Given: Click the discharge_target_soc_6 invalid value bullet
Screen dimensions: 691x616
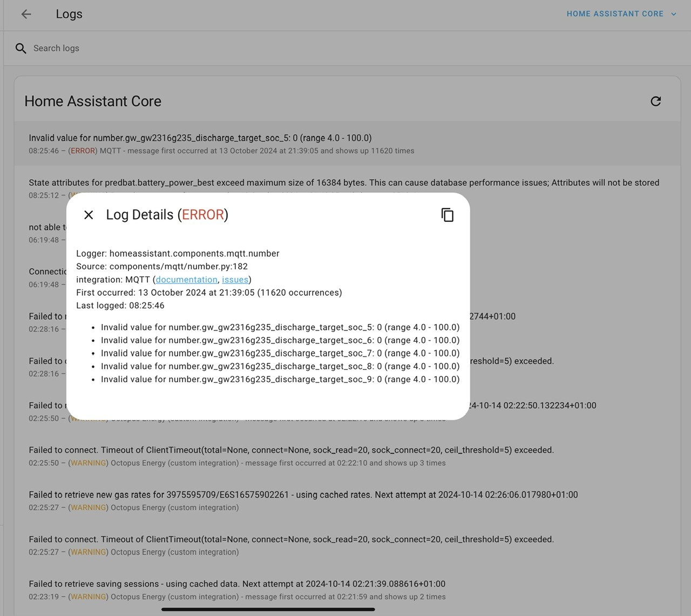Looking at the screenshot, I should [280, 340].
